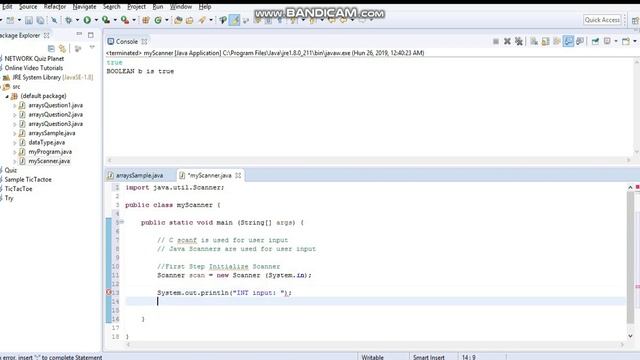Click the New Java Class icon
The height and width of the screenshot is (360, 640).
(x=158, y=20)
